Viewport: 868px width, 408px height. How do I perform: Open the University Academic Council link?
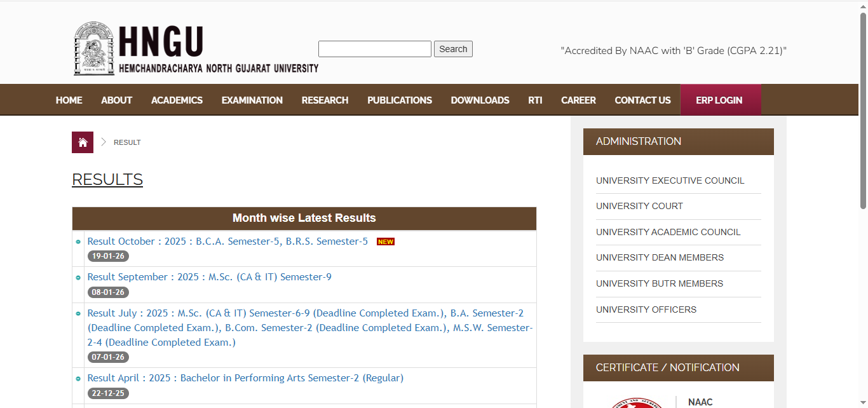(668, 232)
